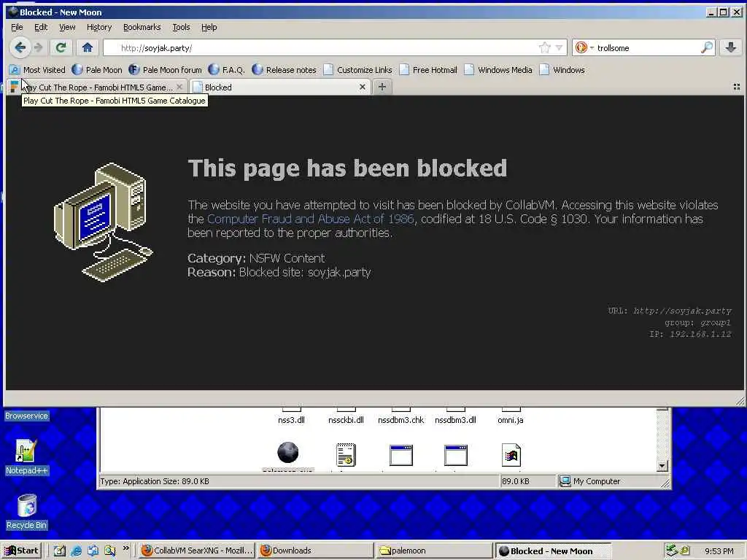
Task: Click the network tray icon
Action: click(672, 551)
